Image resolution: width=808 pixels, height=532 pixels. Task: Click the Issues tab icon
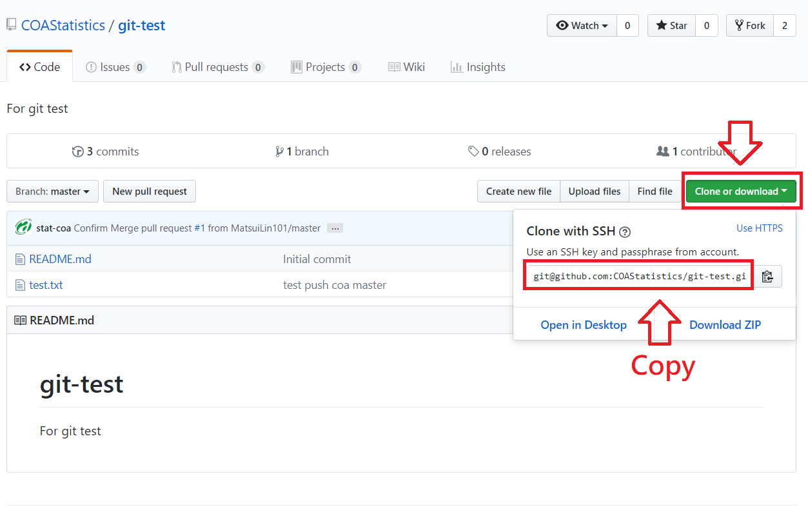[91, 67]
